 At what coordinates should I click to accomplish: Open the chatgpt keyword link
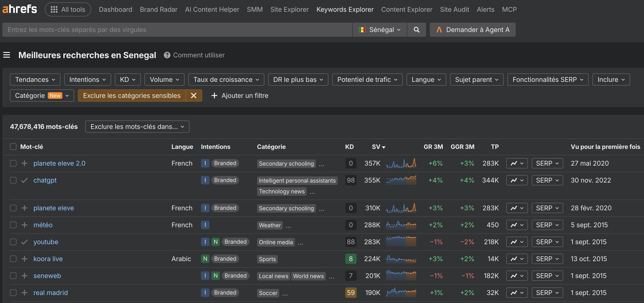(x=45, y=180)
